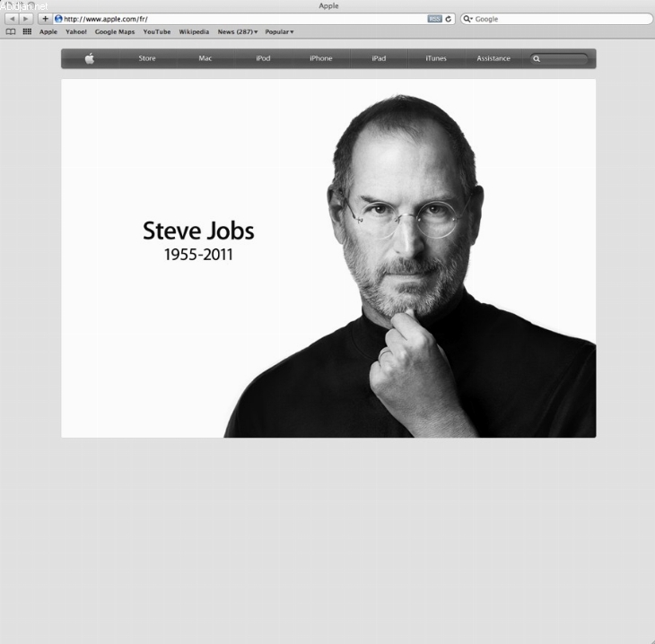
Task: Select the iPod navigation tab
Action: pos(263,58)
